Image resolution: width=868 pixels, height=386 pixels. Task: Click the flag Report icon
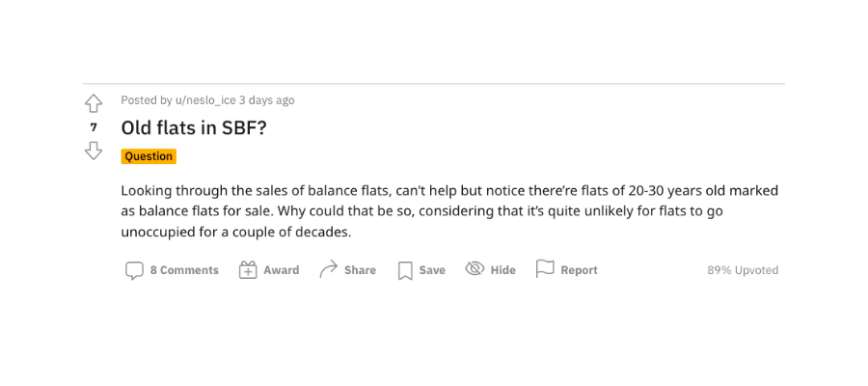[545, 269]
